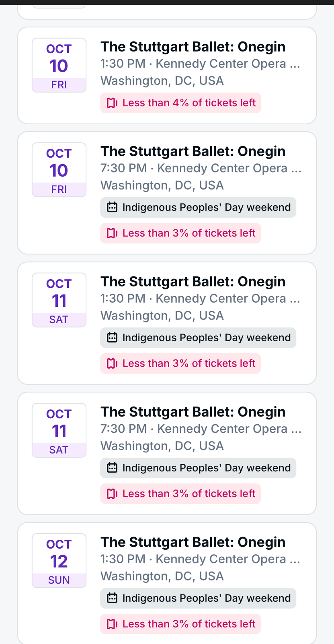The width and height of the screenshot is (334, 644).
Task: Click calendar icon on Oct 11 1:30 PM event
Action: [112, 338]
